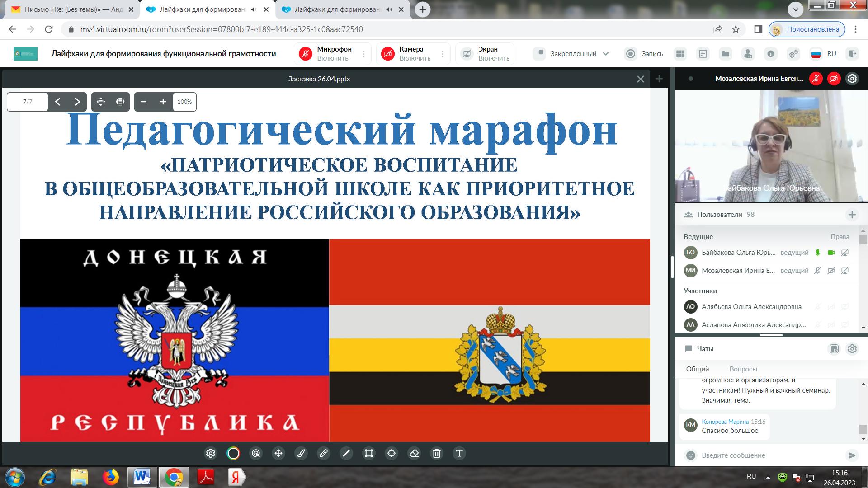
Task: Toggle Мозалевская Ирина microphone icon
Action: point(817,271)
